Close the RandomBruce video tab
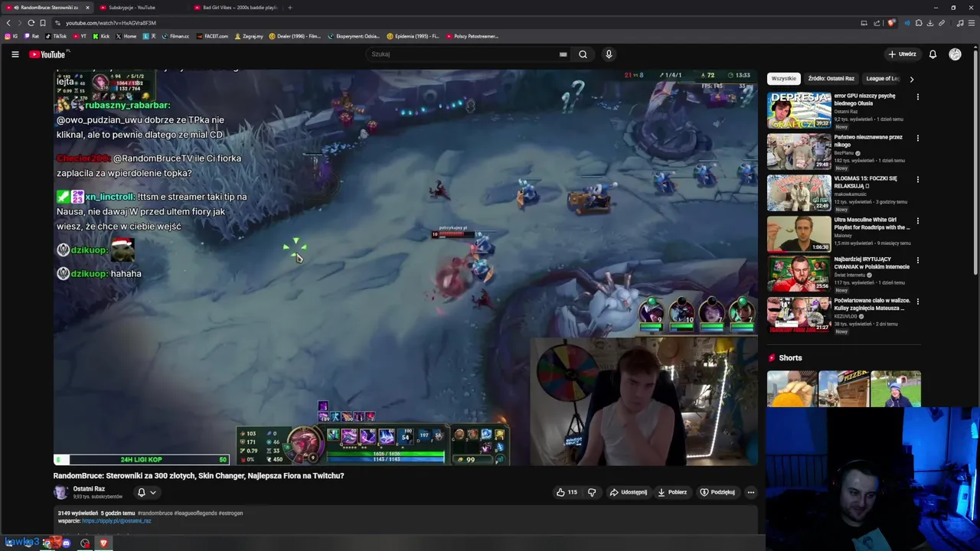 pyautogui.click(x=87, y=8)
